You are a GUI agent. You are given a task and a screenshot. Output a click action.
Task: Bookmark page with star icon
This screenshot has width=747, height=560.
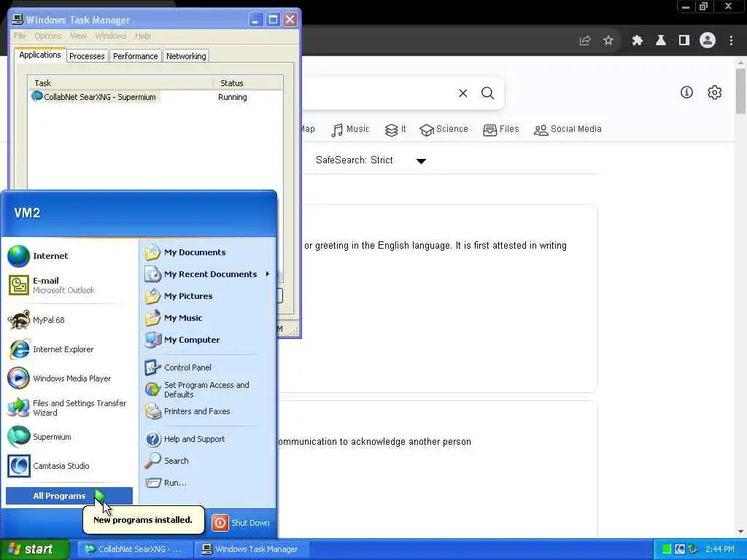click(x=608, y=41)
